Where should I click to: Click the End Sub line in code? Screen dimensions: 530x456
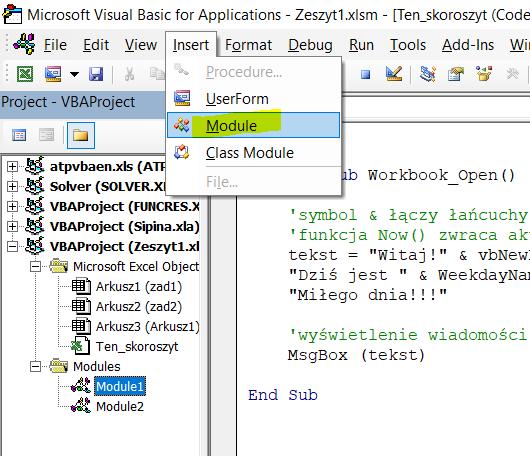tap(283, 395)
